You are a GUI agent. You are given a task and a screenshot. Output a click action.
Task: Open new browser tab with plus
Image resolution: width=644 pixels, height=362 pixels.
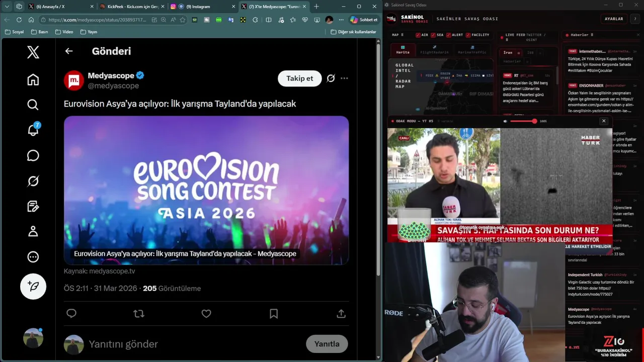tap(316, 7)
